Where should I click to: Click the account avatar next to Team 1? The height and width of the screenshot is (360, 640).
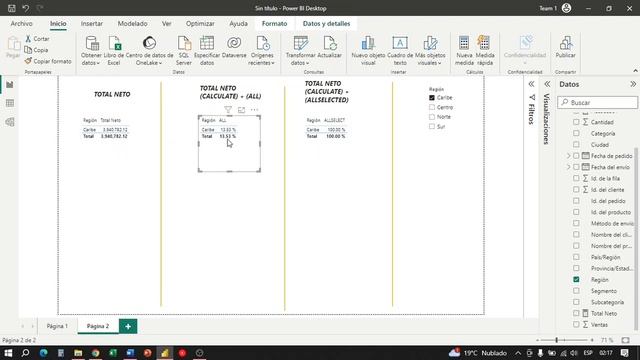566,8
